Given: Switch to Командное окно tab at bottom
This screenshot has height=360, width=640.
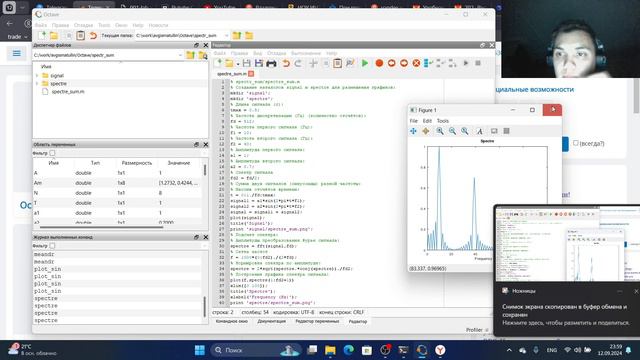Looking at the screenshot, I should pos(232,322).
